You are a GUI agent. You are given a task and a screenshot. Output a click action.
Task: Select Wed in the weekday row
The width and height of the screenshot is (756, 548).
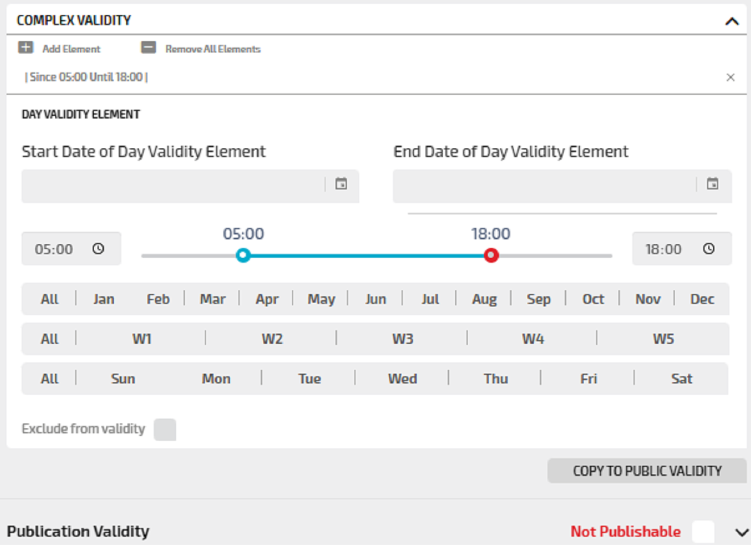(x=402, y=379)
